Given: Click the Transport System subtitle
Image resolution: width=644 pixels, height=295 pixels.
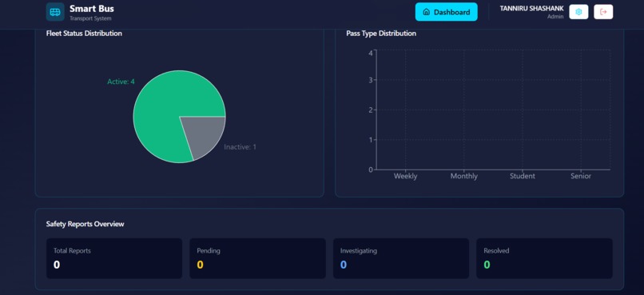Looking at the screenshot, I should click(90, 18).
